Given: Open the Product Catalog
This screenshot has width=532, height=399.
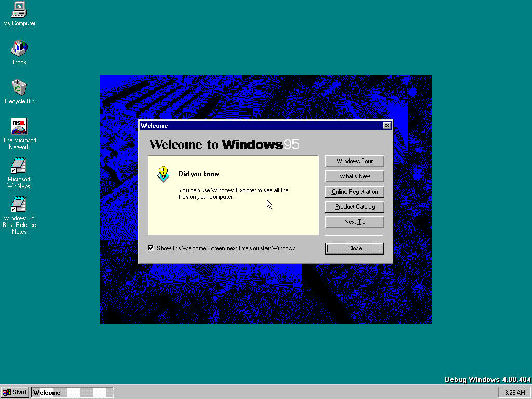Looking at the screenshot, I should (354, 207).
